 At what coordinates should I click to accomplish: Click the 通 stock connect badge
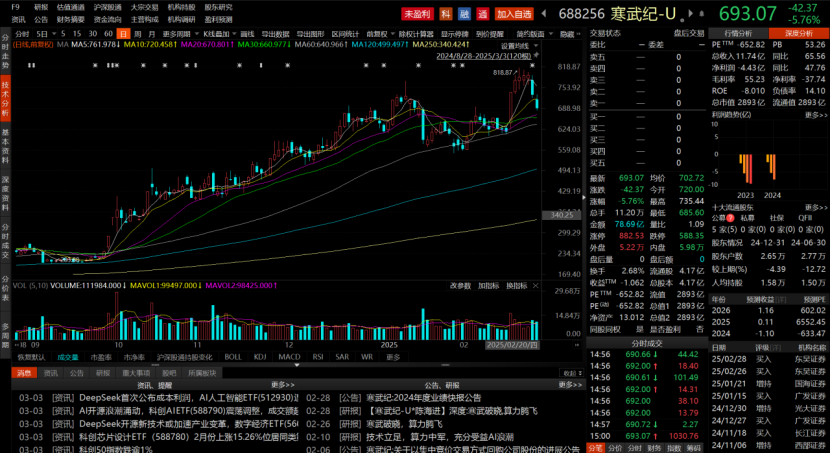point(482,14)
